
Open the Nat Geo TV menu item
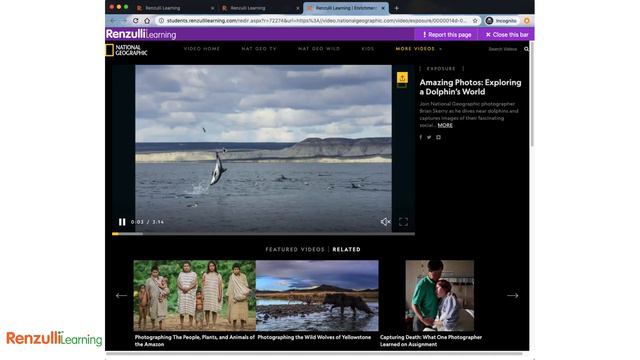click(x=259, y=49)
